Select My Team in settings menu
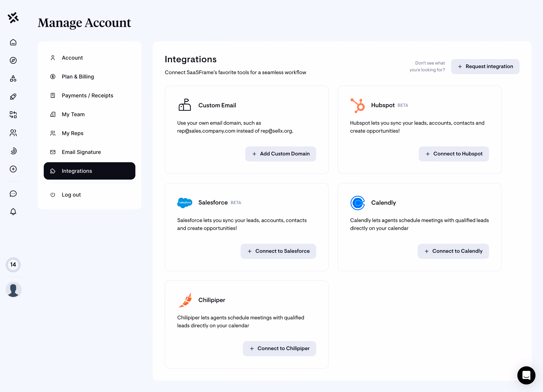 (90, 114)
